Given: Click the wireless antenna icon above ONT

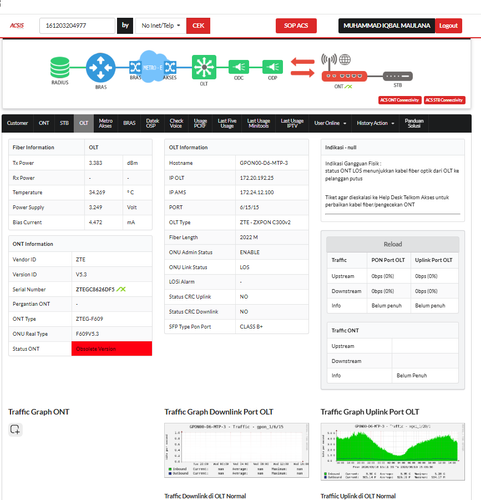Looking at the screenshot, I should pos(329,61).
